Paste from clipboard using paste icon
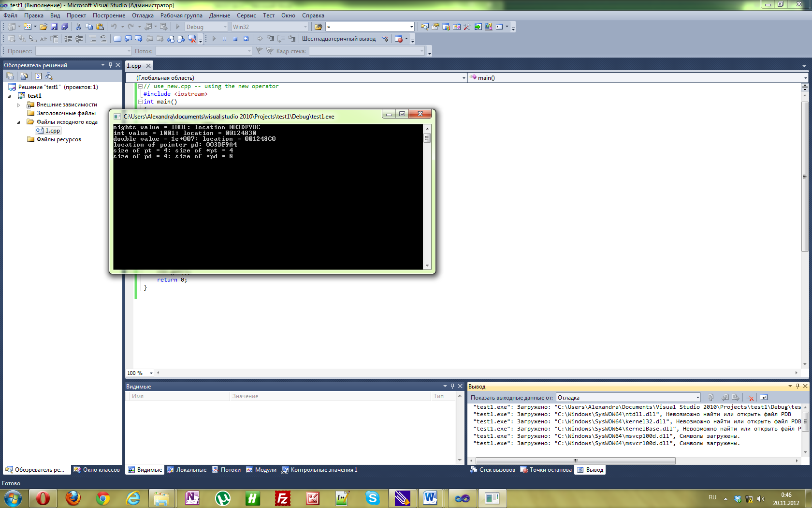The image size is (812, 508). point(100,27)
